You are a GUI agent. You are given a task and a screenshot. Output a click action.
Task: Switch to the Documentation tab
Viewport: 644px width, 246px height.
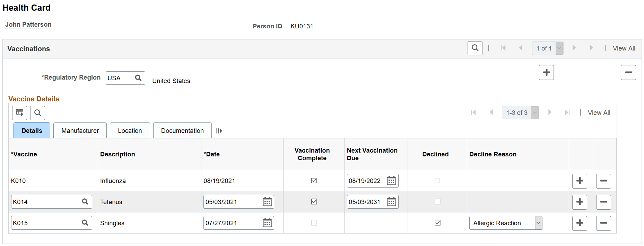pyautogui.click(x=182, y=131)
